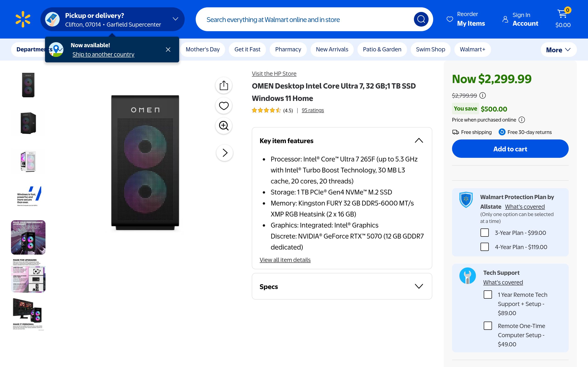This screenshot has width=588, height=367.
Task: Expand the Pickup or delivery dropdown
Action: click(x=175, y=19)
